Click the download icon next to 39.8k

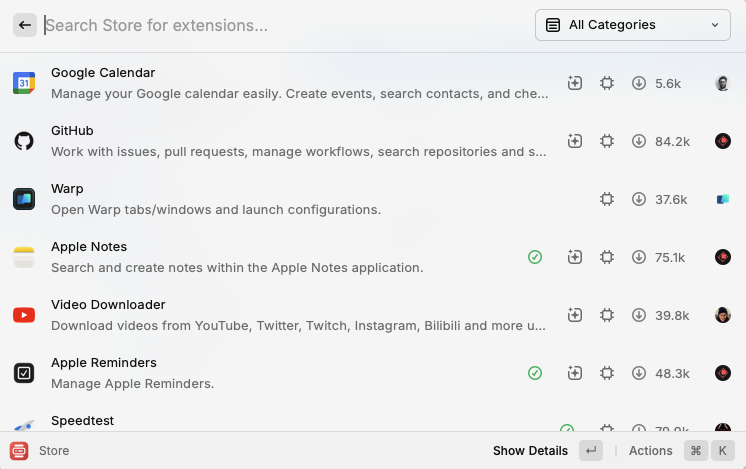point(638,315)
